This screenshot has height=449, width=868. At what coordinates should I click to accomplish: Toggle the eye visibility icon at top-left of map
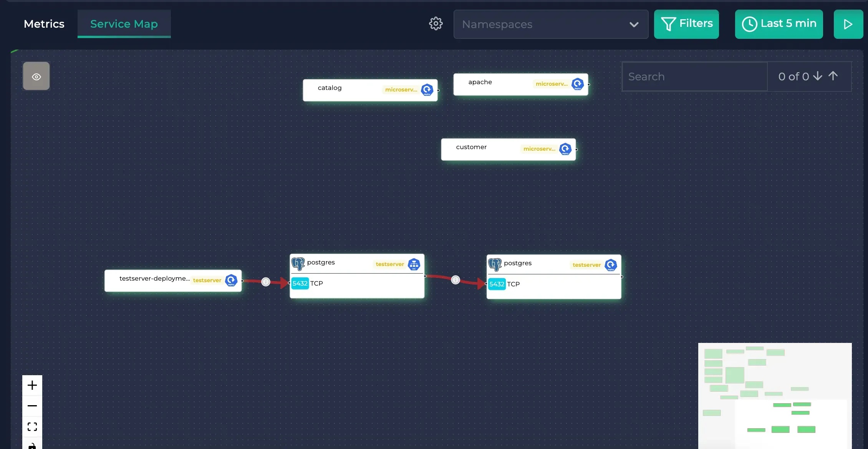click(x=36, y=76)
